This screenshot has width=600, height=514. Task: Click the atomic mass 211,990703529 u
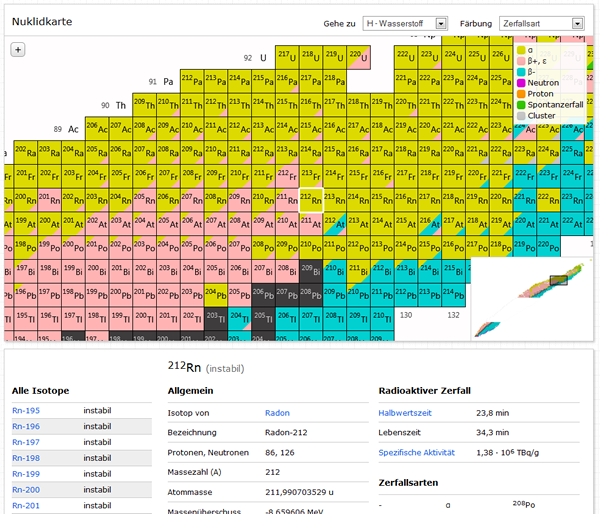299,492
